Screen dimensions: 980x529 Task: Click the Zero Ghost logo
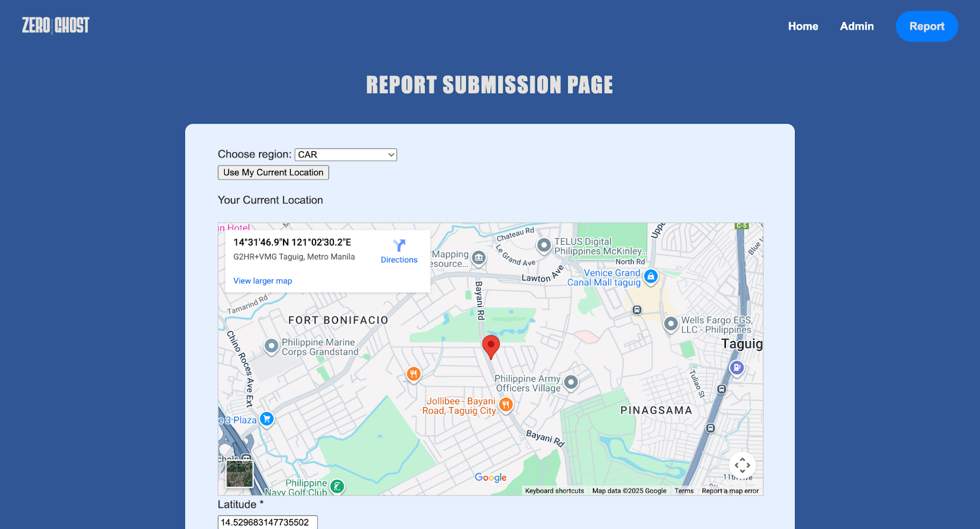56,25
